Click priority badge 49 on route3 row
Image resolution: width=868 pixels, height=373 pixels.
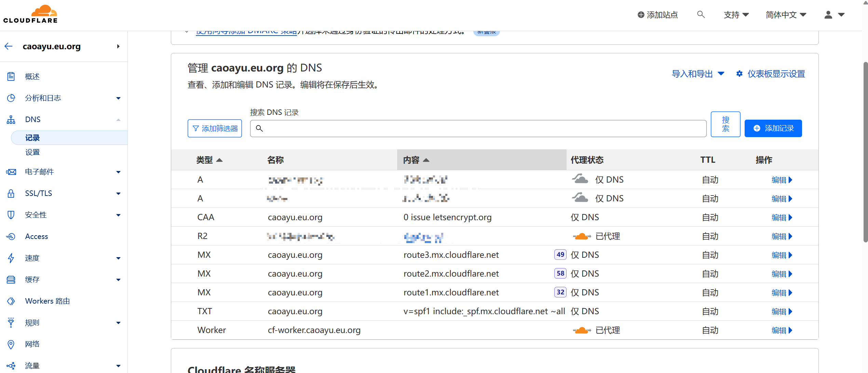coord(560,255)
